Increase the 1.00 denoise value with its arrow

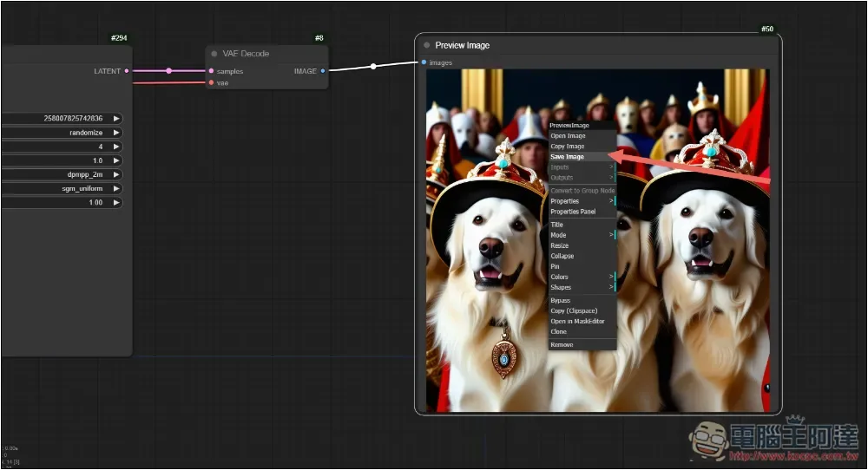click(x=116, y=202)
